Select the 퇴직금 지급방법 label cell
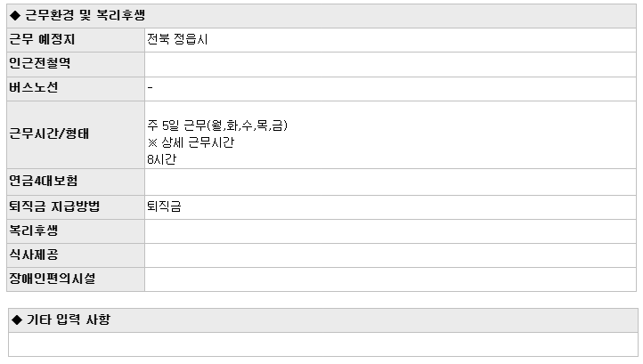 (76, 207)
